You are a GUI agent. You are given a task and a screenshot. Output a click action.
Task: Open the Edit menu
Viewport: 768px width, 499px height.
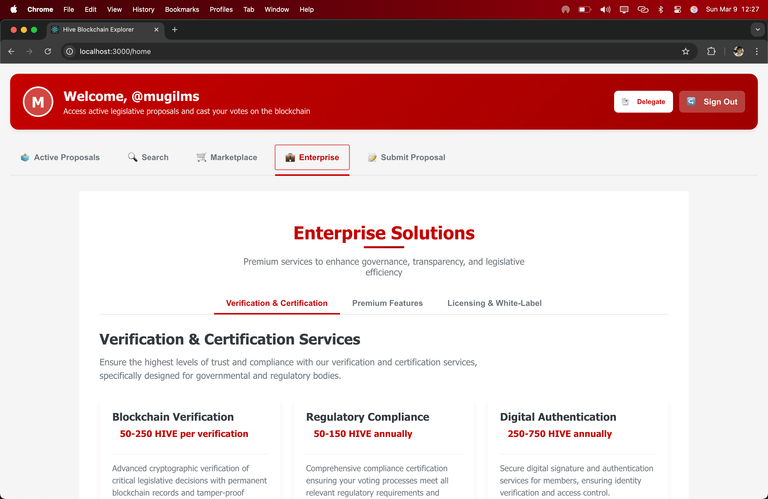[x=91, y=9]
